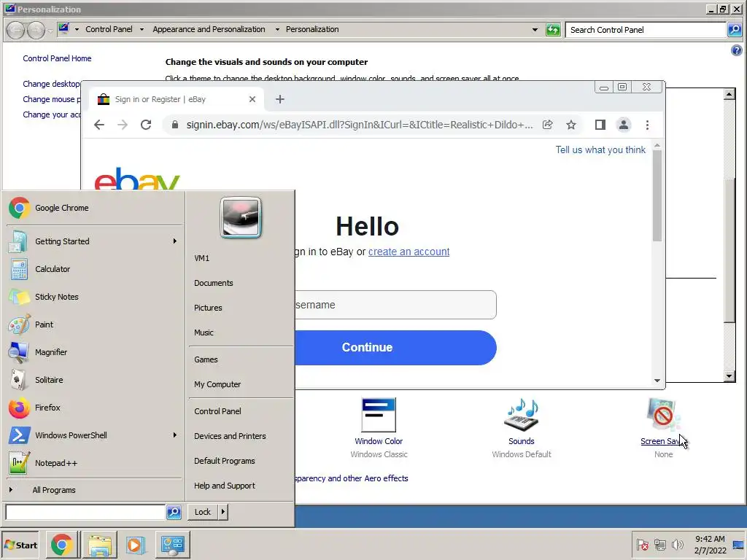
Task: Click the user account picture in Start menu
Action: pyautogui.click(x=241, y=217)
